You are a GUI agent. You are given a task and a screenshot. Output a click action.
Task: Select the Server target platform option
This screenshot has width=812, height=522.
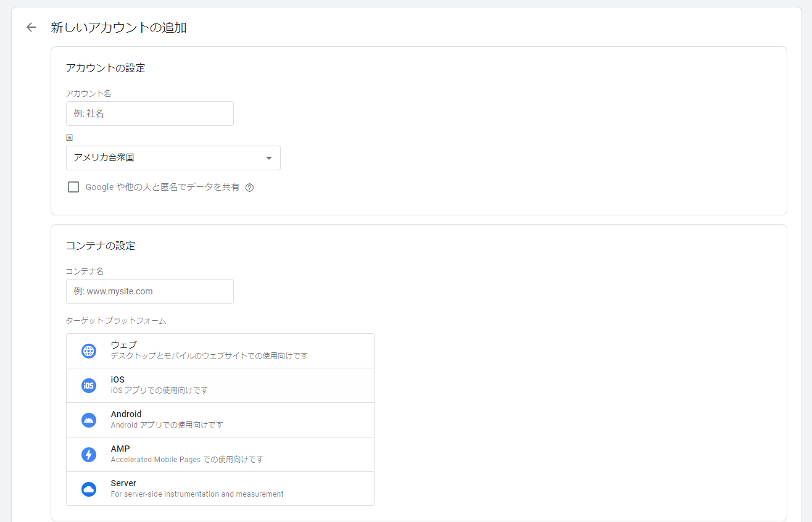coord(220,489)
